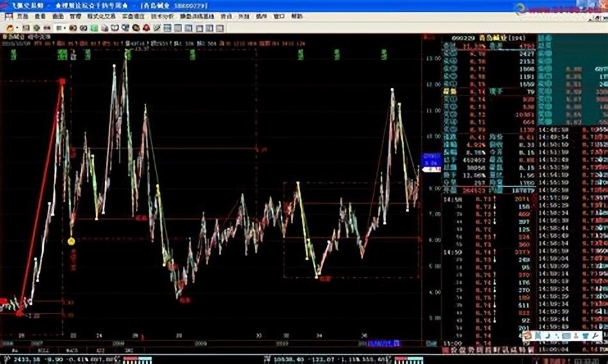This screenshot has height=364, width=608.
Task: Open the book-shaped icon in the toolbar
Action: 115,28
